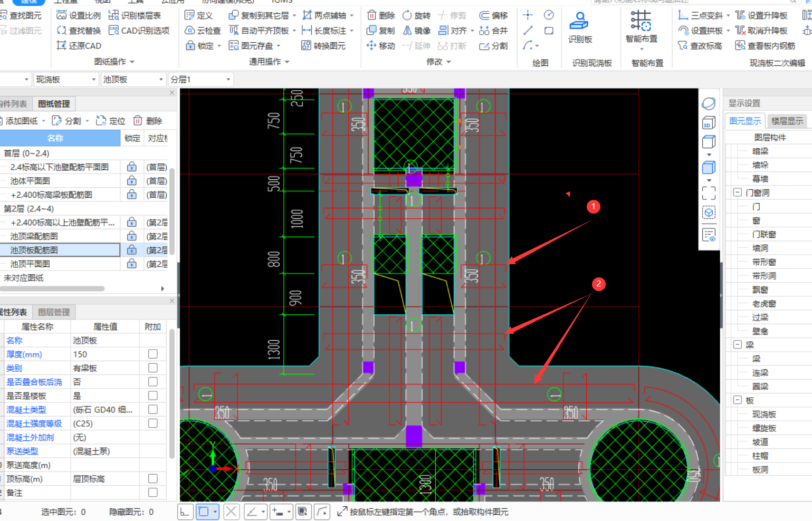812x521 pixels.
Task: Select the line draw tool
Action: [528, 31]
